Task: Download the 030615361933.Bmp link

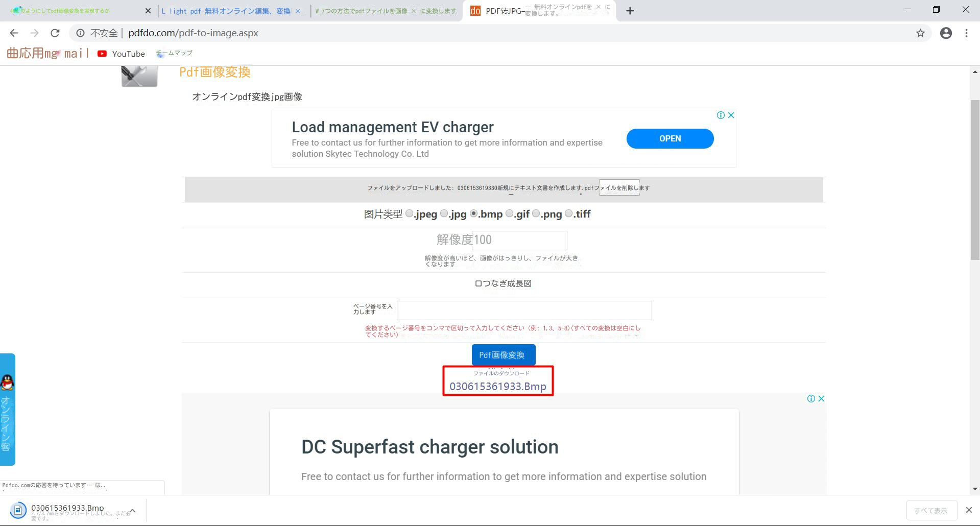Action: (x=498, y=387)
